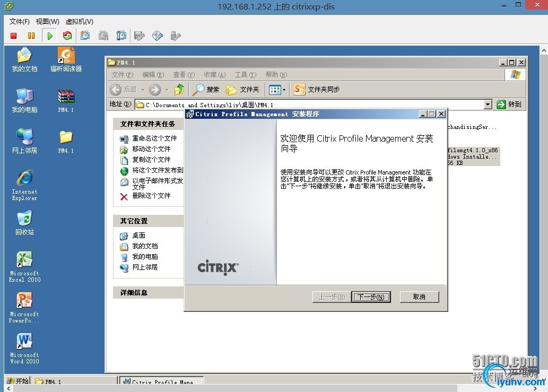Start 文件夹同步 folder synchronization

click(x=317, y=89)
